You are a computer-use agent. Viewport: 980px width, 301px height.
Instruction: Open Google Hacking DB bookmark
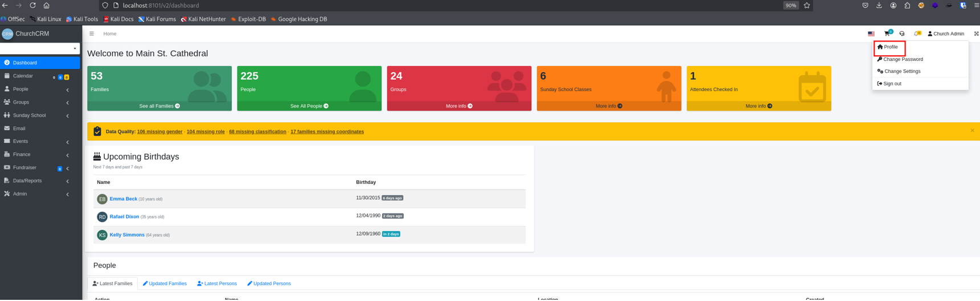point(299,19)
